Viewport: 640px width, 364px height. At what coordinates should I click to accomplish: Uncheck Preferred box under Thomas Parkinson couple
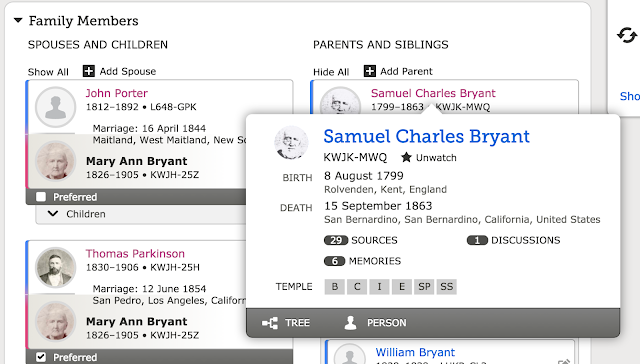[x=41, y=357]
